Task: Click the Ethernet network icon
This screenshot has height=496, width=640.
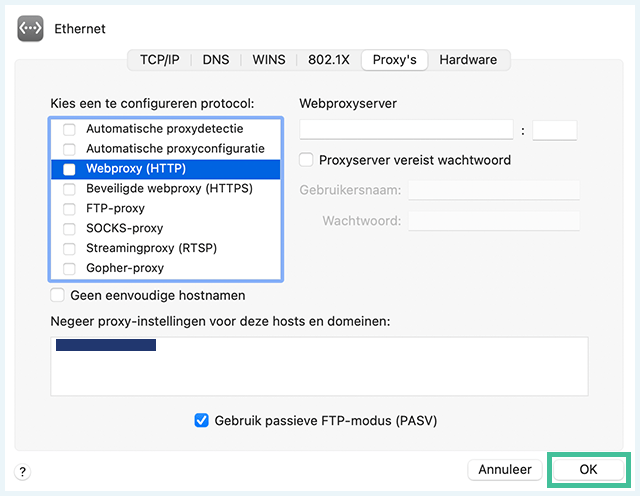Action: [30, 29]
